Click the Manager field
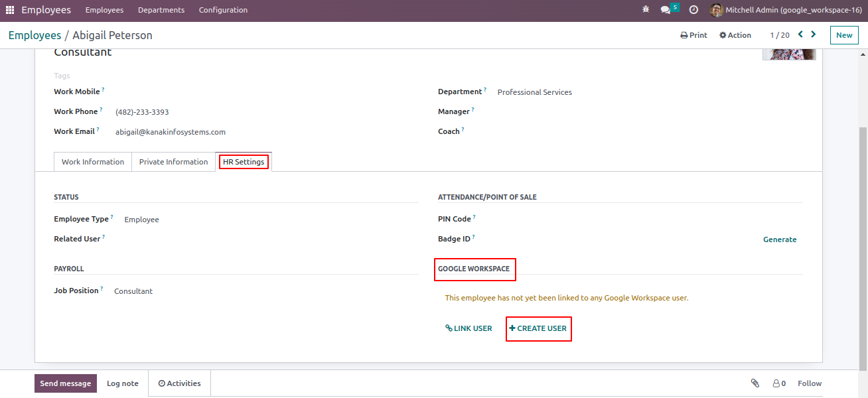The image size is (868, 398). tap(650, 111)
